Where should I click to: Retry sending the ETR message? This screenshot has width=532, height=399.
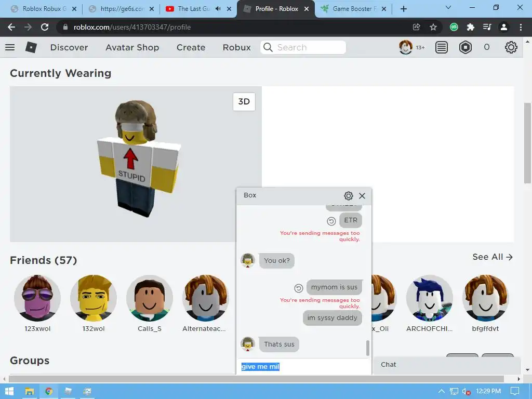click(x=331, y=221)
